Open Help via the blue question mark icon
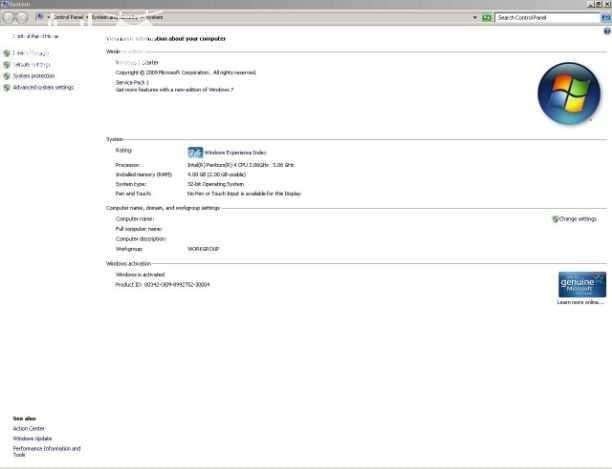This screenshot has width=612, height=469. click(x=607, y=31)
